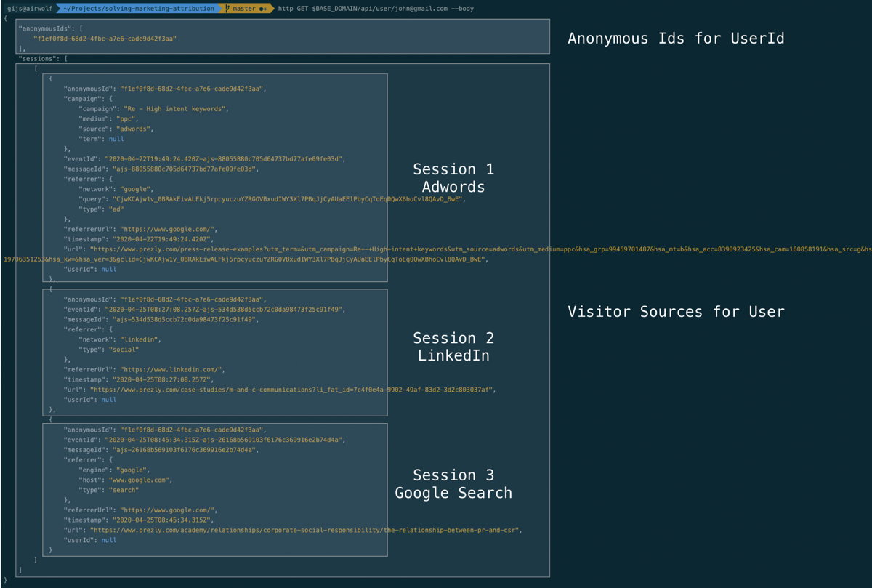Viewport: 872px width, 588px height.
Task: Click the ~/Projects/solving-marketing-attribution path segment
Action: click(x=138, y=9)
